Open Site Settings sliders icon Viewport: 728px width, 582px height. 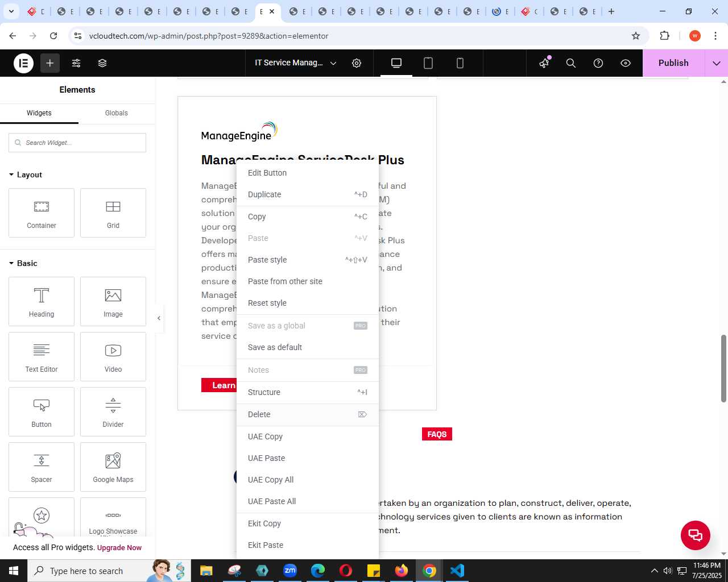point(76,63)
